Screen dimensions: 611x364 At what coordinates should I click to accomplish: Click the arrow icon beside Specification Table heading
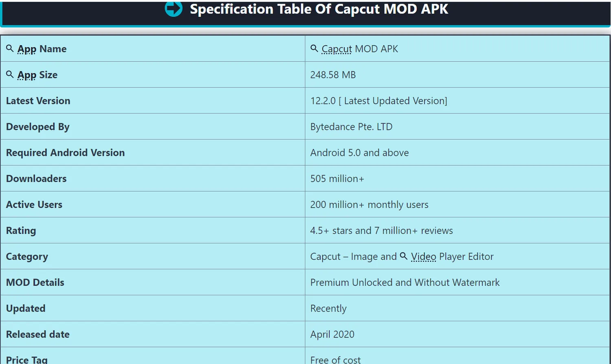(174, 9)
